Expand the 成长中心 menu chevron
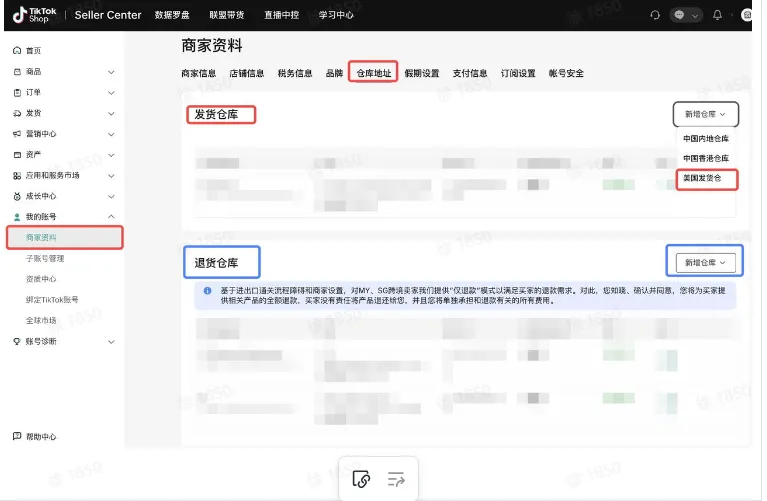This screenshot has width=767, height=501. [x=111, y=197]
